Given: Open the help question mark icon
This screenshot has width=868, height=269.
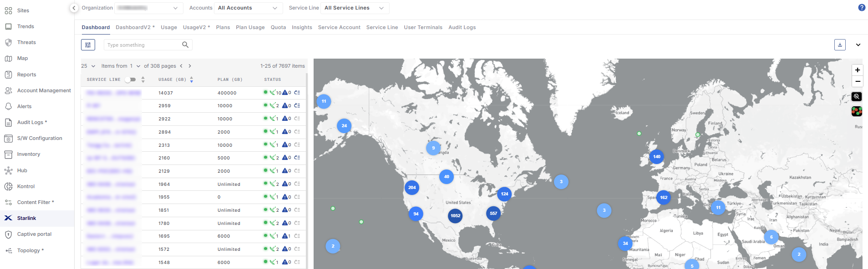Looking at the screenshot, I should (861, 8).
